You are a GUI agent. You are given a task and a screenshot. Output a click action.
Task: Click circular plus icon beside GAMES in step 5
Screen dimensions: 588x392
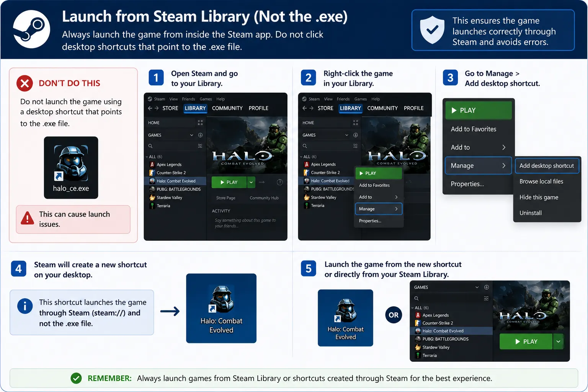(x=487, y=287)
